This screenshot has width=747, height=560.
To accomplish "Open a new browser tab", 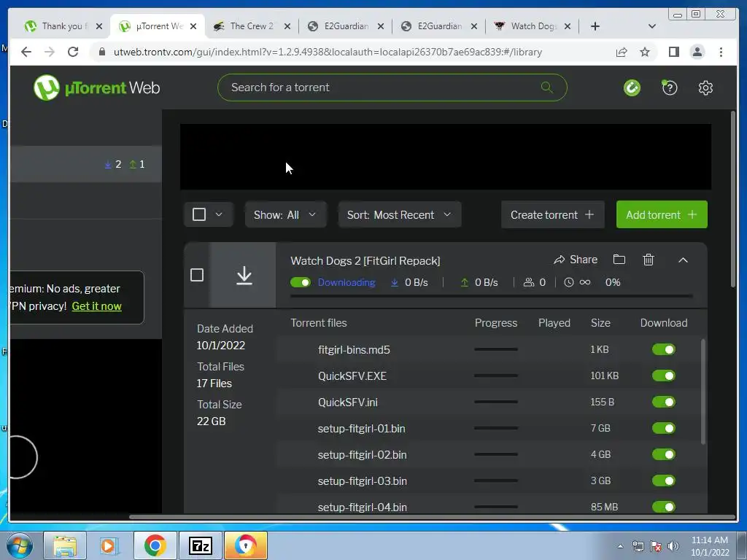I will pyautogui.click(x=595, y=26).
